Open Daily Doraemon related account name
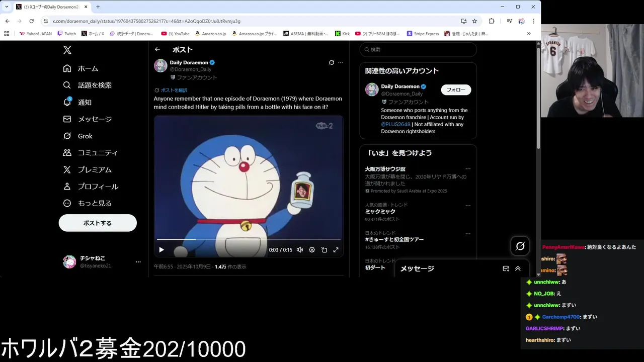 coord(400,86)
